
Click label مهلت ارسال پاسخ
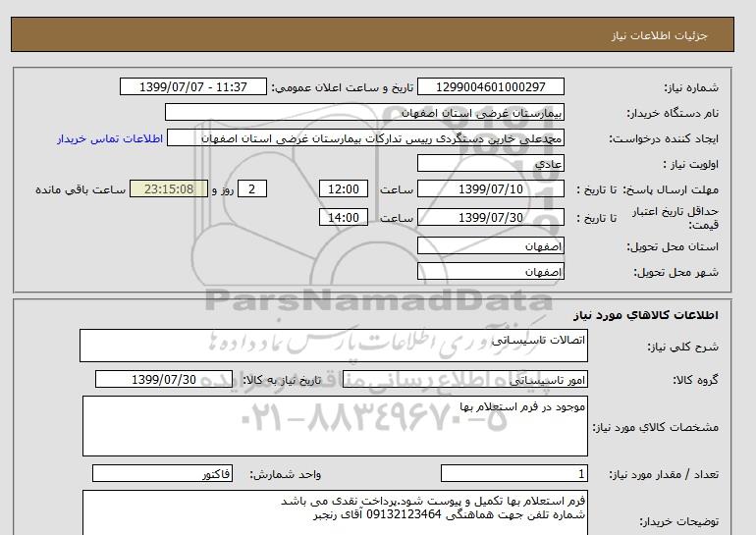[671, 189]
